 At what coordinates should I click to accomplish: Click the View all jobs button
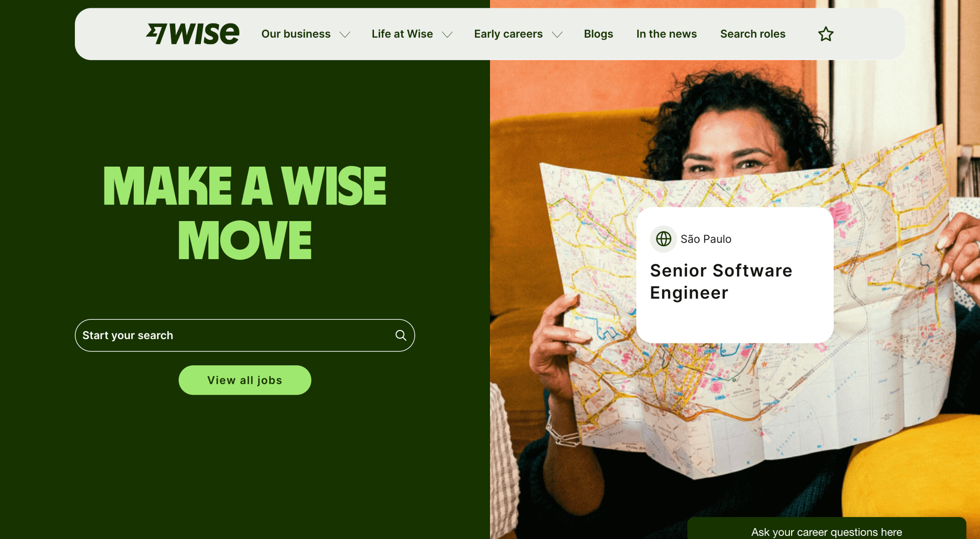pyautogui.click(x=245, y=380)
